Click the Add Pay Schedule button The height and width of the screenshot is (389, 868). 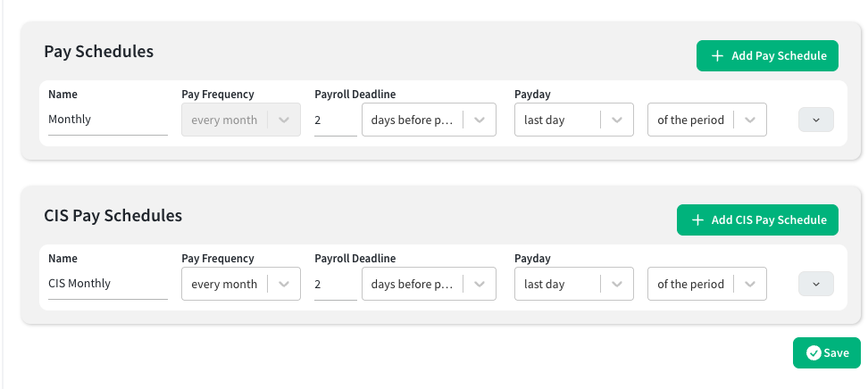767,56
